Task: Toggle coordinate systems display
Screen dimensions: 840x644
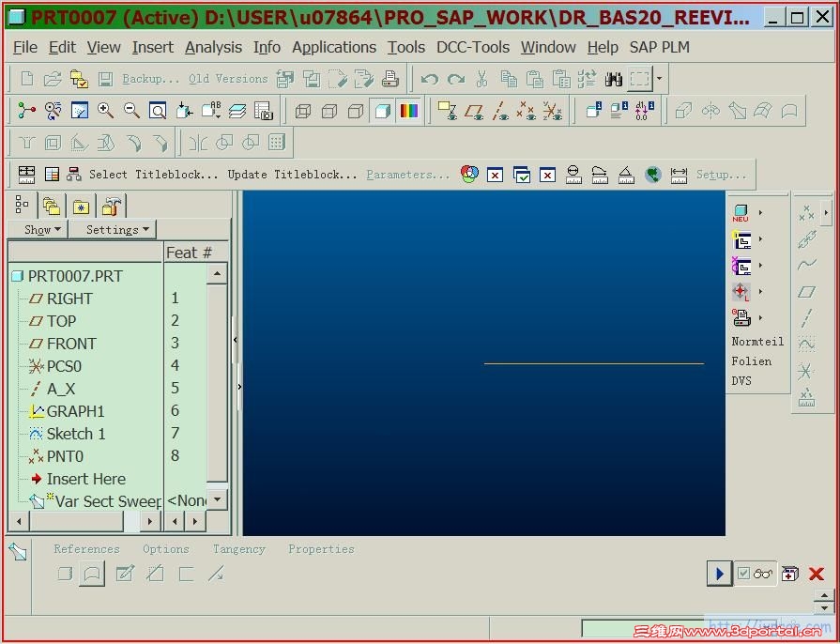Action: (x=552, y=111)
